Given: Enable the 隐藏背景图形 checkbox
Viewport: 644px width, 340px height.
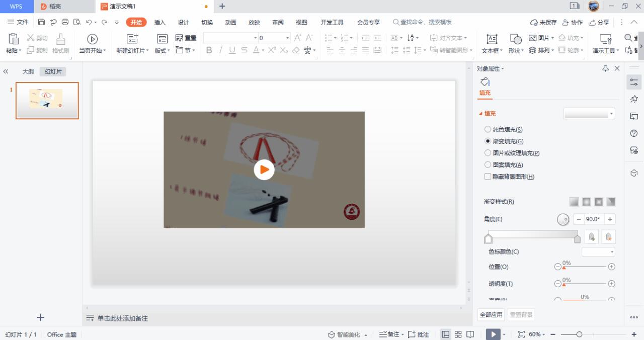Looking at the screenshot, I should [488, 177].
